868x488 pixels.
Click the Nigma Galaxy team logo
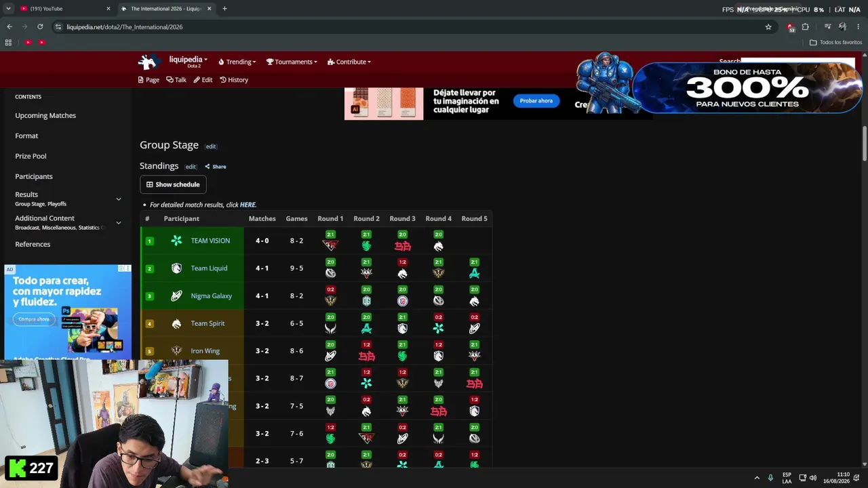tap(176, 296)
